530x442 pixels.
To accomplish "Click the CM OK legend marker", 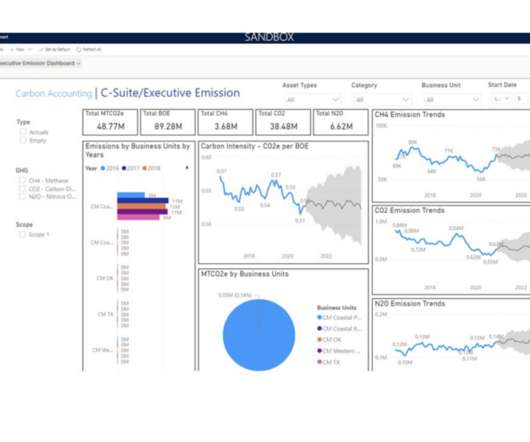I will (x=319, y=340).
